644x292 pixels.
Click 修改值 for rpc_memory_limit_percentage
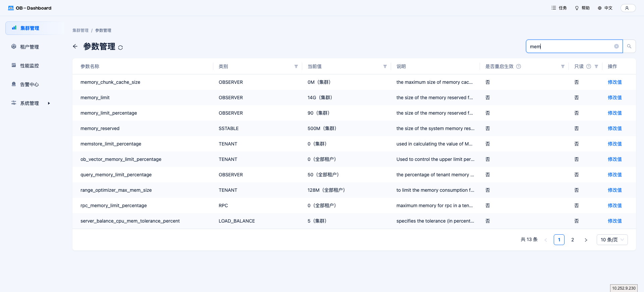(x=614, y=206)
